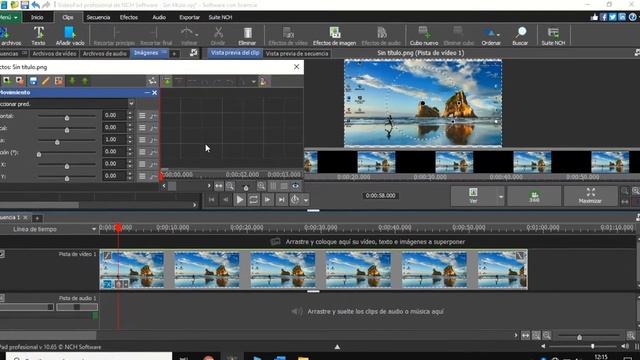Viewport: 640px width, 360px height.
Task: Open the Ver button dropdown arrow
Action: point(501,197)
